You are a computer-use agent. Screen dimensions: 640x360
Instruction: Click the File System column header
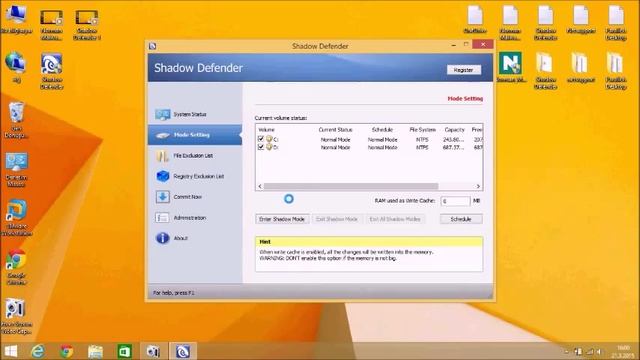[x=422, y=130]
